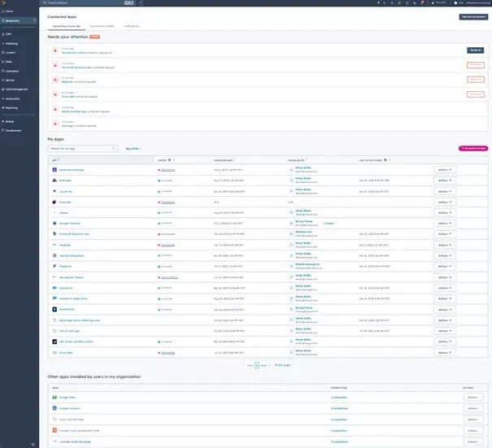Screen dimensions: 492x448
Task: Open Actions dropdown for Adobe Acrobat Sign
Action: [445, 170]
